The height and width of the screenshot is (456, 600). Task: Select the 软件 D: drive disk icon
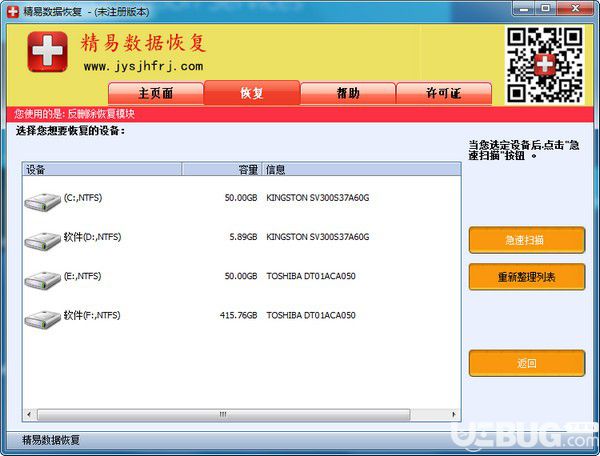point(42,241)
